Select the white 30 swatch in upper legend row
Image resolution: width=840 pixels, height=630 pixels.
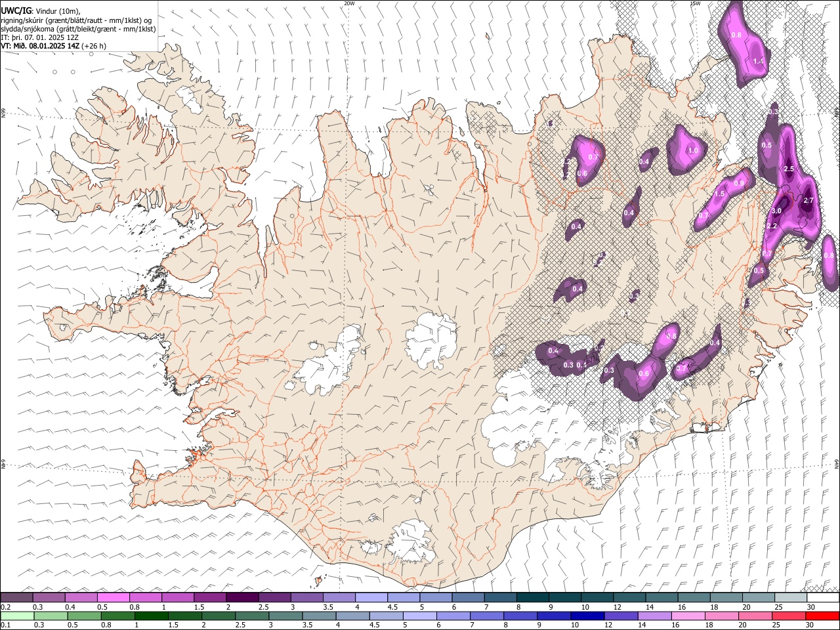[822, 597]
